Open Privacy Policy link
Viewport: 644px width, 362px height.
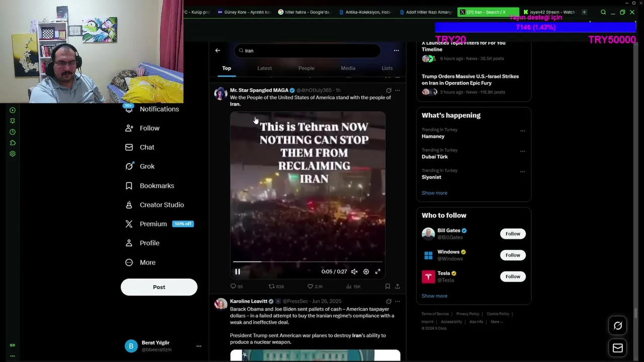tap(467, 314)
